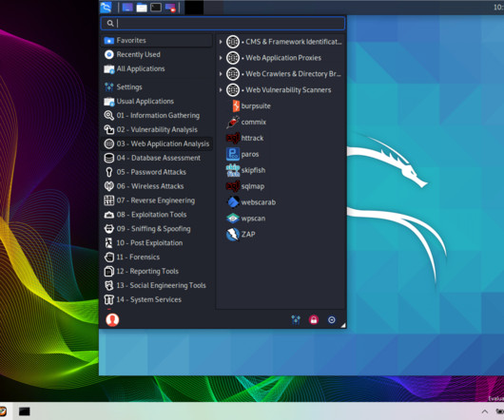Click the show desktop icon in top panel
The image size is (504, 420).
point(127,7)
